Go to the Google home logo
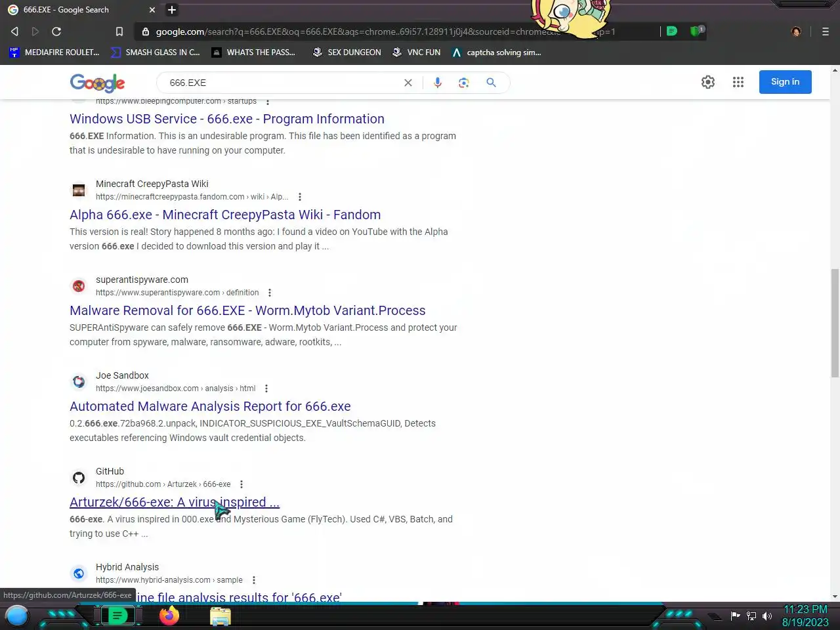This screenshot has width=840, height=630. [x=97, y=83]
